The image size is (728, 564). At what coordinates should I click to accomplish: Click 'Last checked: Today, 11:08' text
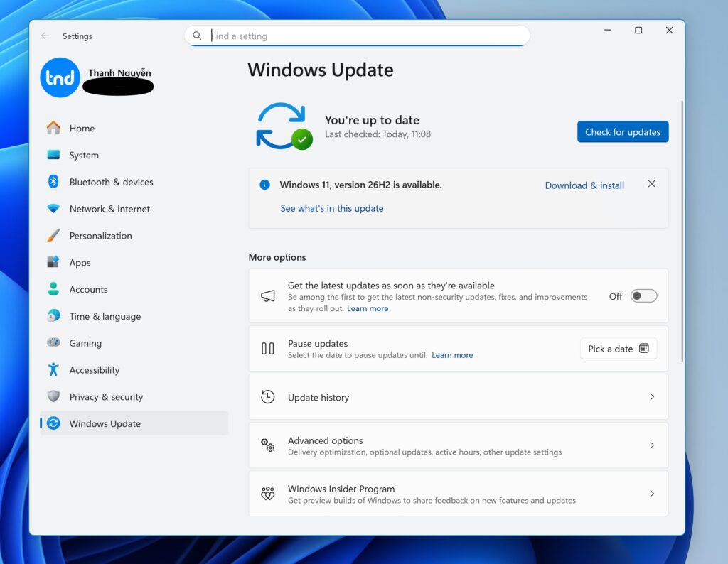point(378,134)
